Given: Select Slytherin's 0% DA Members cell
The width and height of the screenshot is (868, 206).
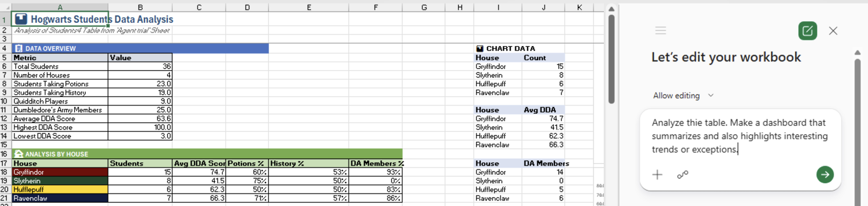Looking at the screenshot, I should click(376, 181).
